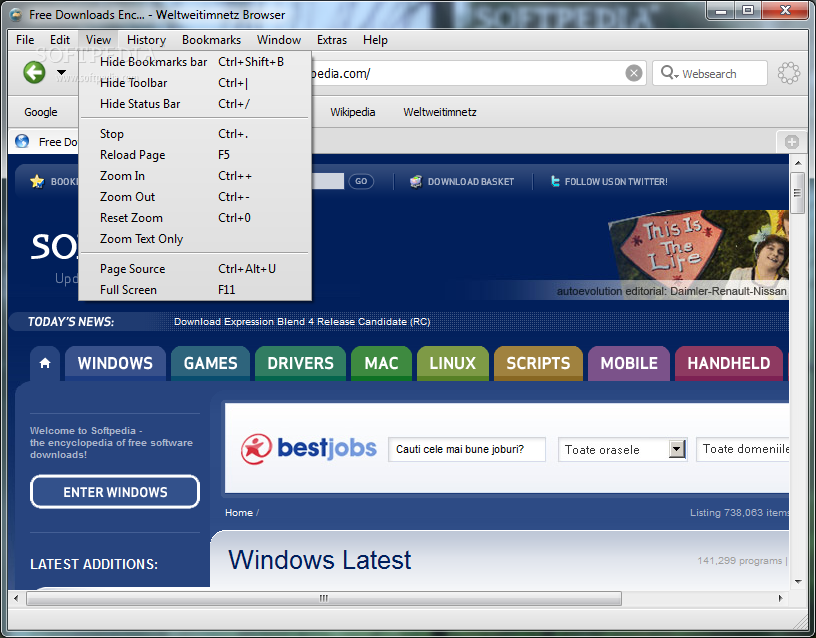Click the vertical scrollbar down arrow
The width and height of the screenshot is (816, 638).
[x=798, y=582]
